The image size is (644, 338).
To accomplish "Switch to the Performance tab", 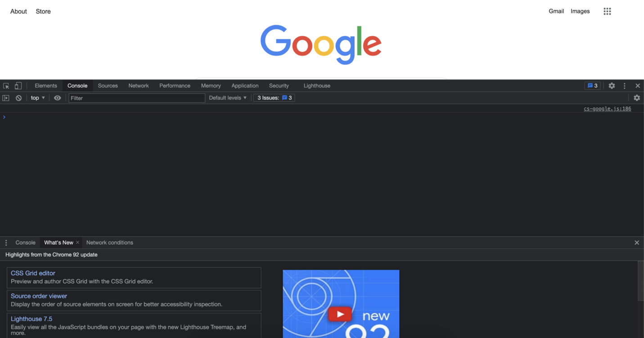I will pos(175,86).
